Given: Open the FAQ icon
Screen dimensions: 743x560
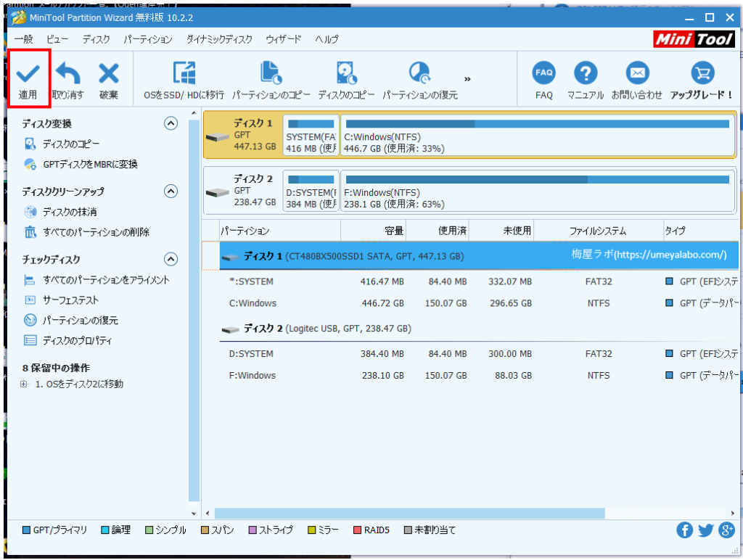Looking at the screenshot, I should (x=543, y=73).
